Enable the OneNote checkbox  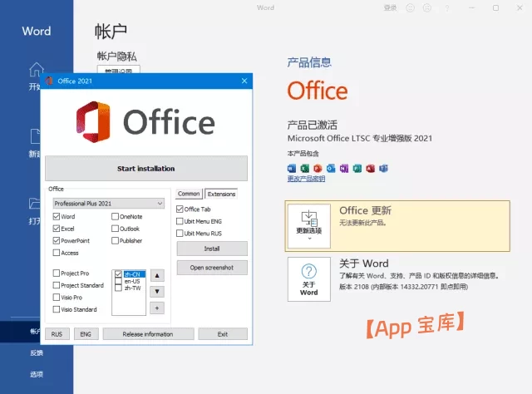[x=115, y=216]
